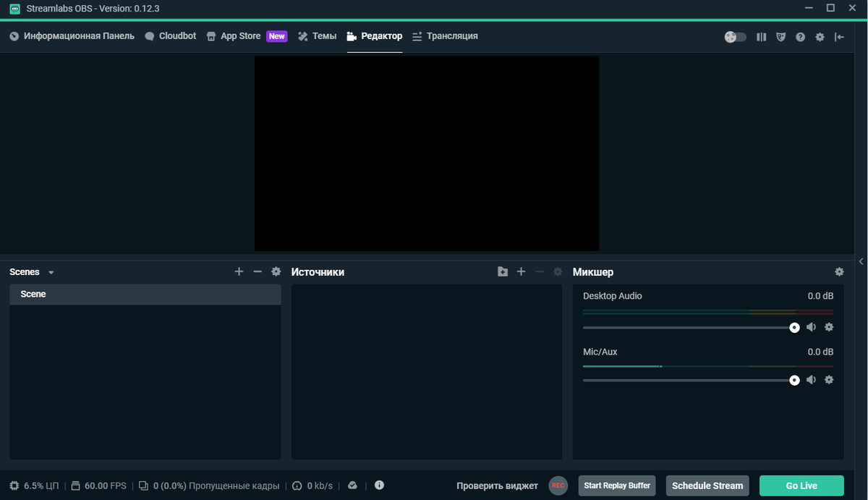The image size is (868, 500).
Task: Open the App Store tab
Action: point(234,36)
